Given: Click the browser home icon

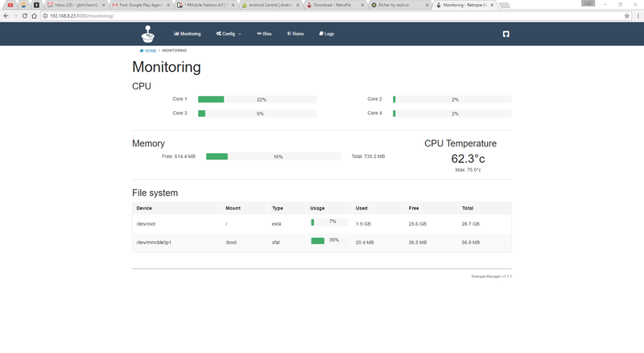Looking at the screenshot, I should pyautogui.click(x=34, y=15).
